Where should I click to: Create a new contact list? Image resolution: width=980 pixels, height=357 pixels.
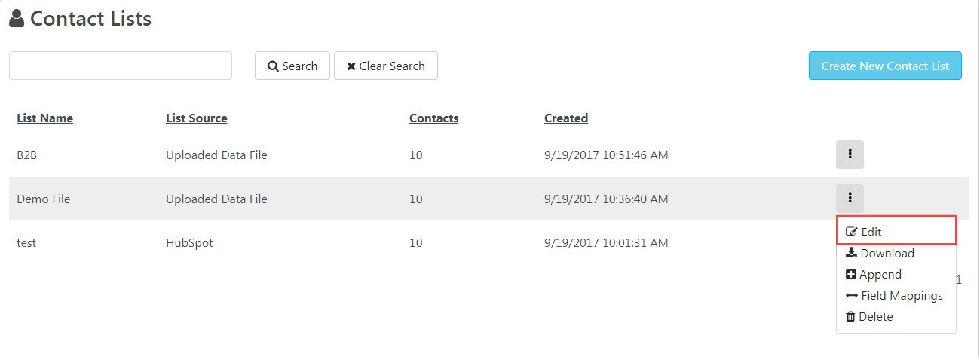coord(885,66)
